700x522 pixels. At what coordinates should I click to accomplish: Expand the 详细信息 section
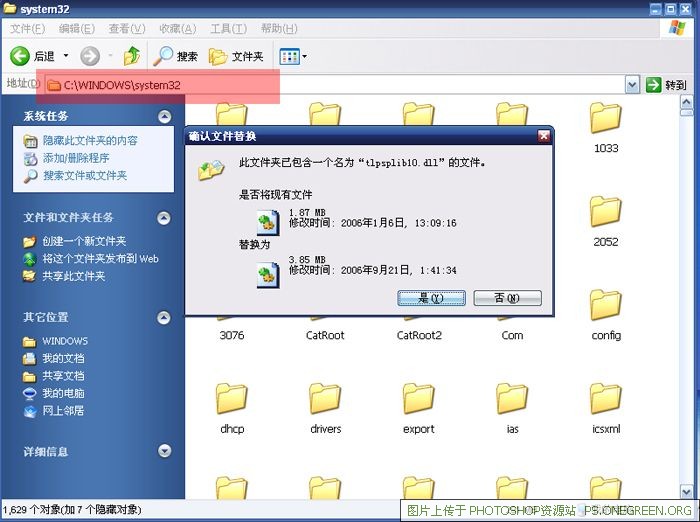pyautogui.click(x=164, y=451)
